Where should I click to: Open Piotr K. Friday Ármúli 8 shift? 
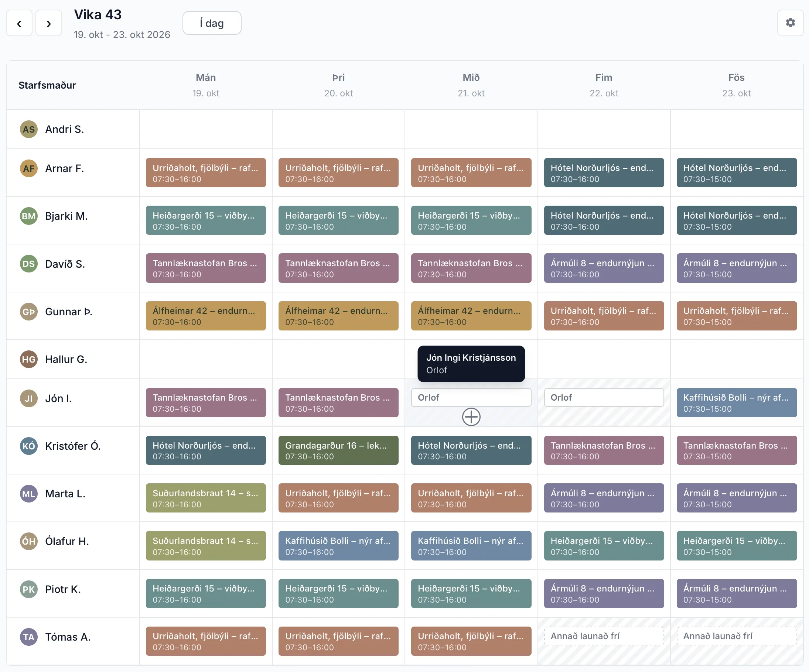[x=737, y=593]
